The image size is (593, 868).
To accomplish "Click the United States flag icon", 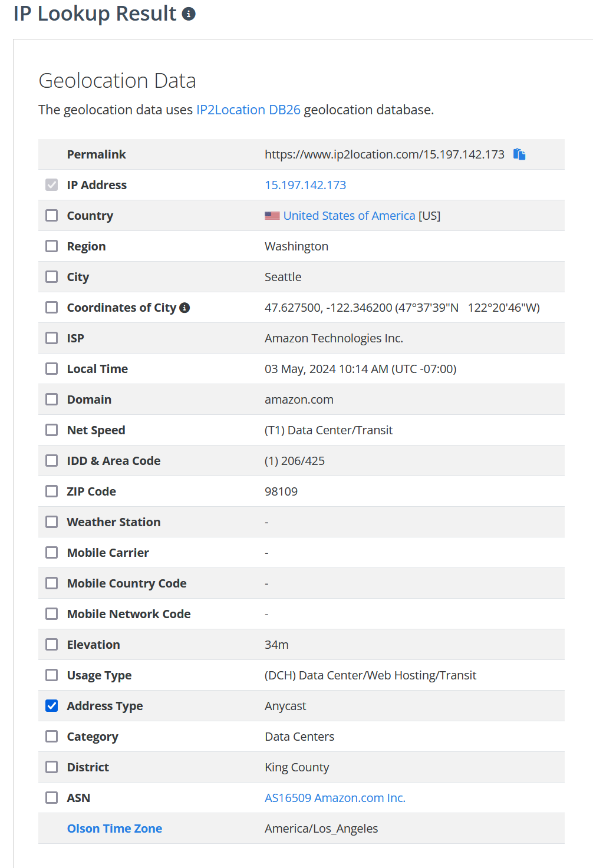I will click(272, 216).
